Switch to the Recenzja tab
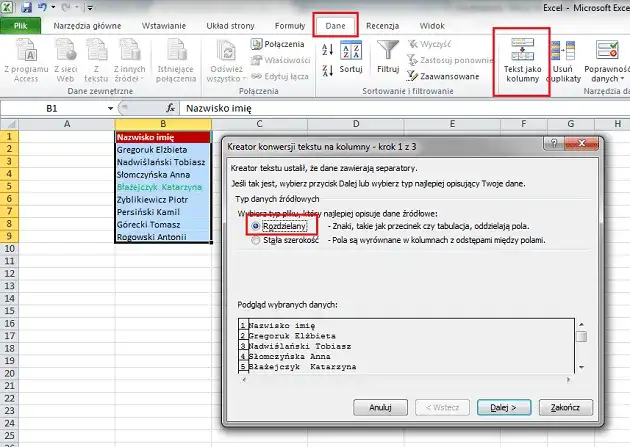 pos(381,25)
